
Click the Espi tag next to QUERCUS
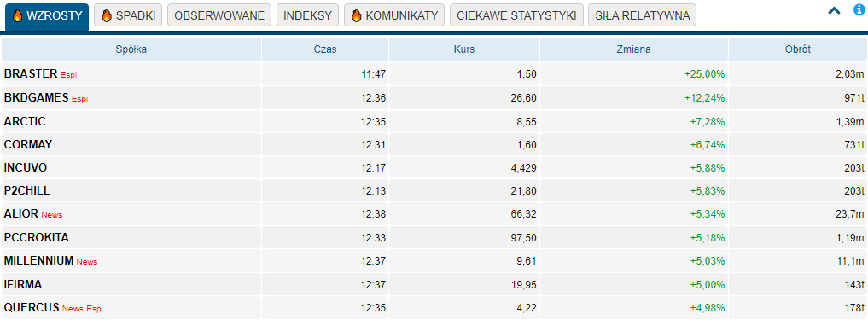pyautogui.click(x=95, y=308)
